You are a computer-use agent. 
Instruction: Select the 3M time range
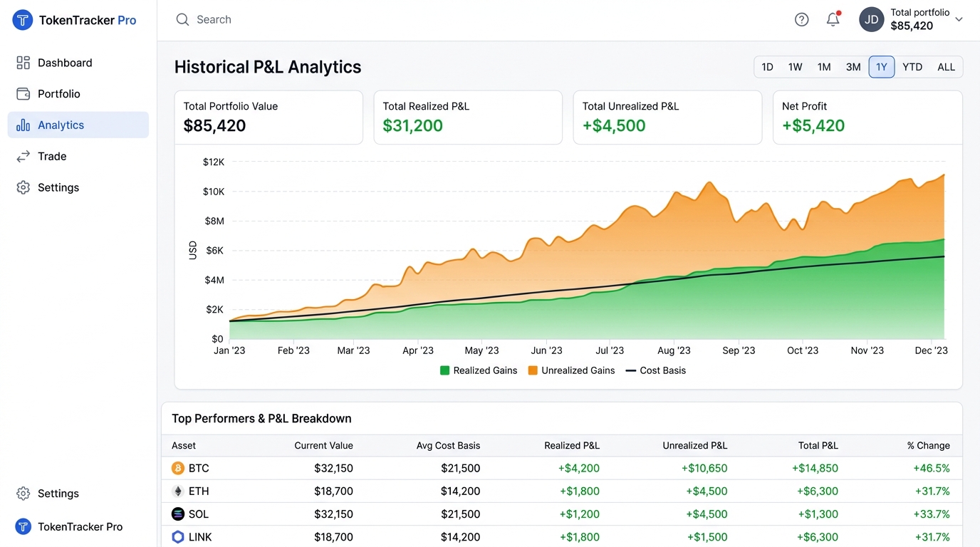[853, 67]
